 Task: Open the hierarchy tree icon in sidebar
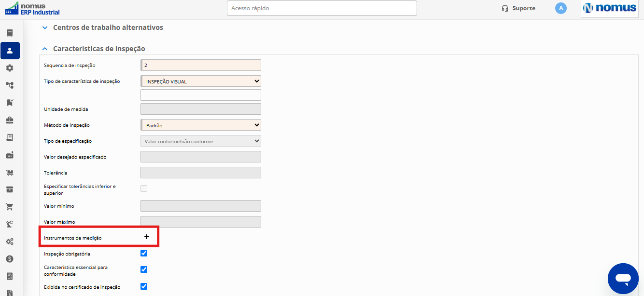click(x=10, y=85)
